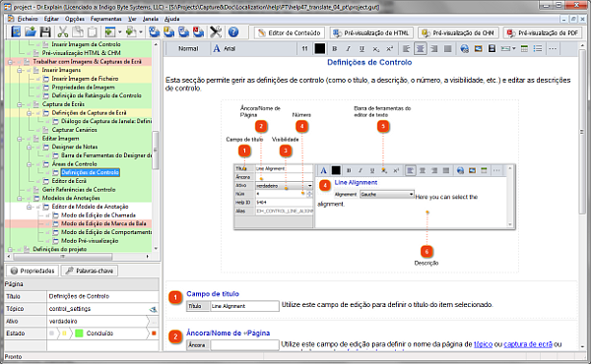Toggle underline formatting in editor toolbar
591x364 pixels.
pyautogui.click(x=361, y=48)
